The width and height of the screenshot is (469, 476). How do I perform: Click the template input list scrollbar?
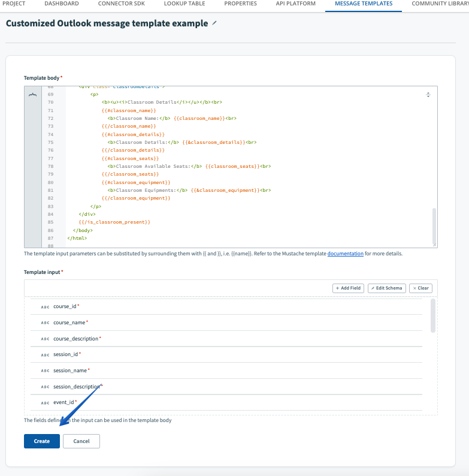[433, 316]
